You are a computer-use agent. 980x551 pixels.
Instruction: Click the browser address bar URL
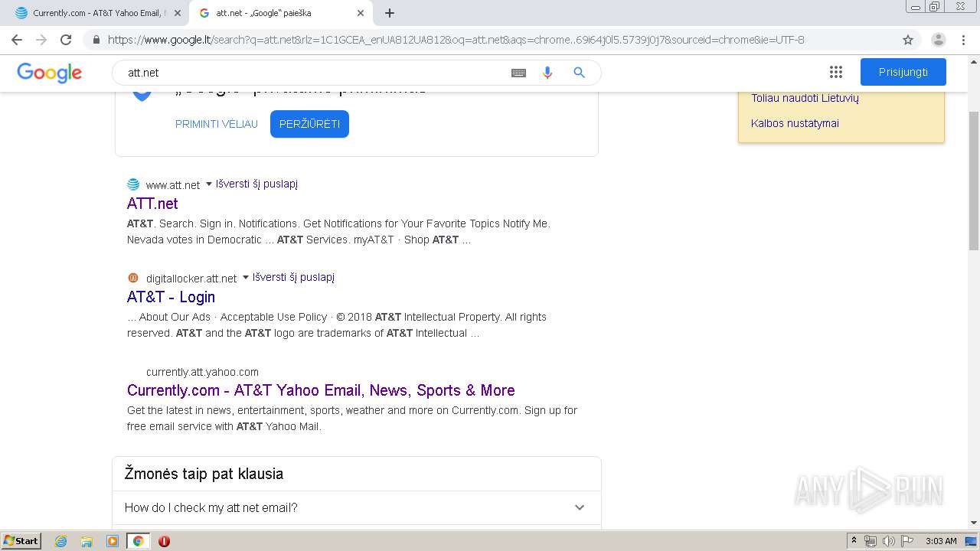tap(456, 40)
